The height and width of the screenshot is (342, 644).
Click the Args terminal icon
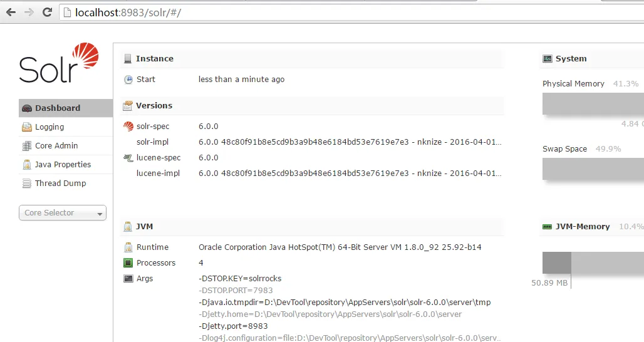(128, 278)
